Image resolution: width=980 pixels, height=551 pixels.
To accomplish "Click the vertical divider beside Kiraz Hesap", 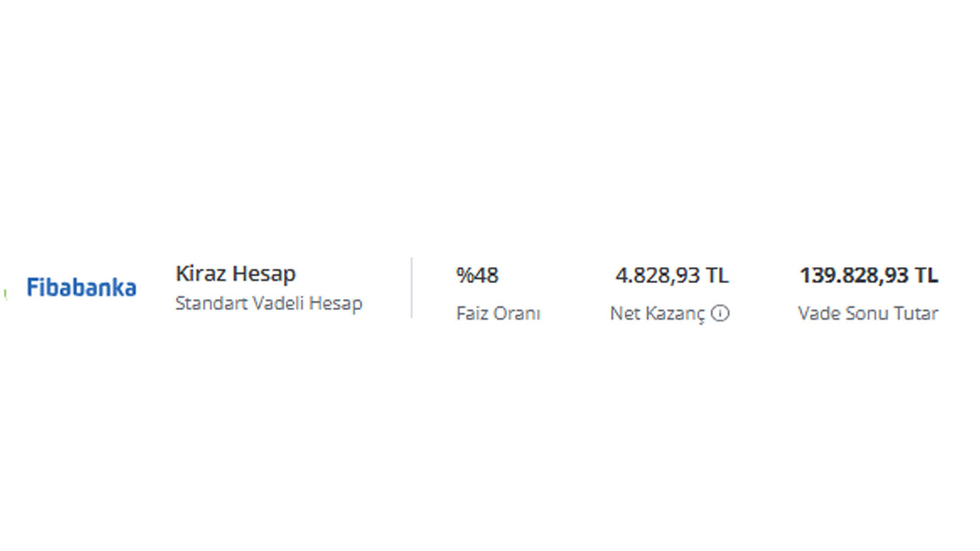I will click(411, 288).
